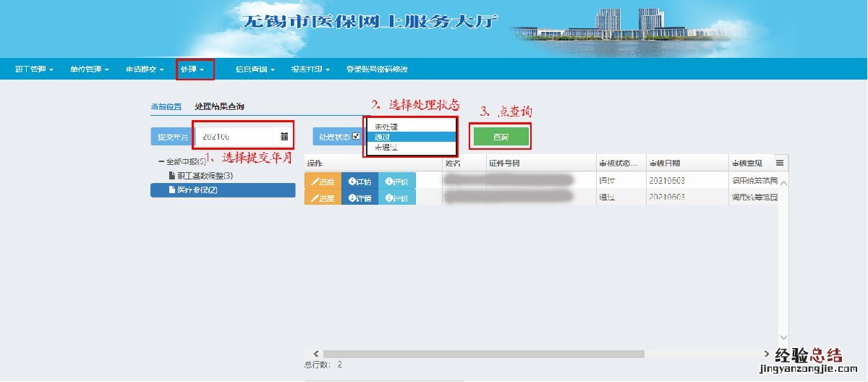Viewport: 868px width, 382px height.
Task: Open the grid column menu icon
Action: pos(780,164)
